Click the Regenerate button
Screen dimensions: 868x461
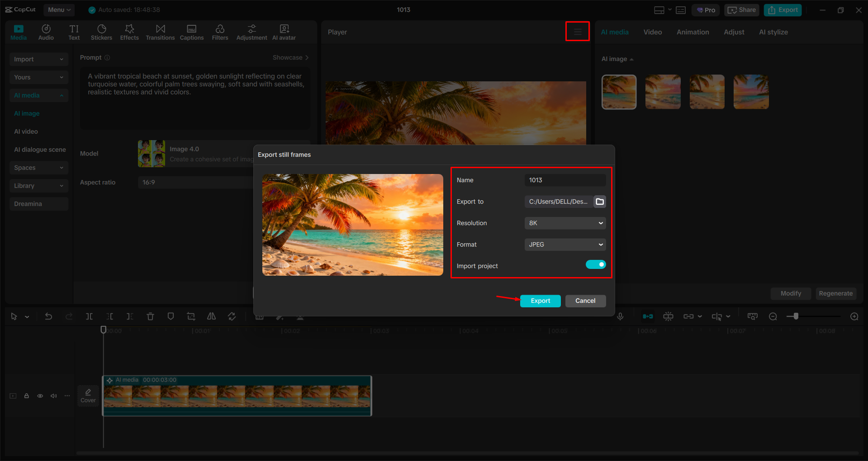point(835,293)
